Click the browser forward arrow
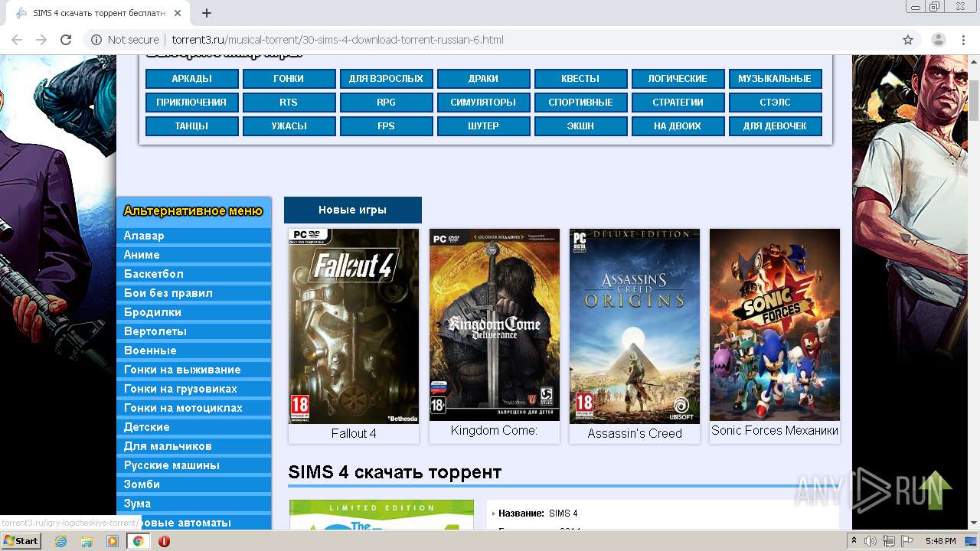This screenshot has width=980, height=551. (x=41, y=40)
